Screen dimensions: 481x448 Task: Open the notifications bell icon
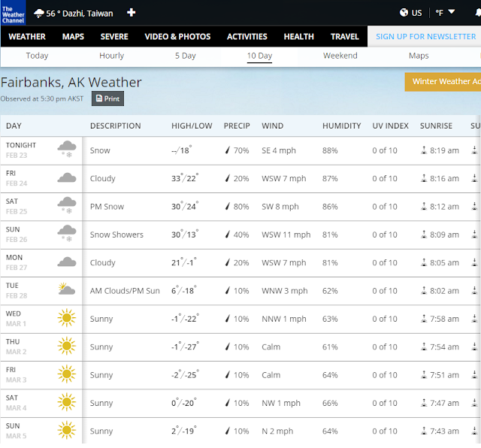pos(478,13)
